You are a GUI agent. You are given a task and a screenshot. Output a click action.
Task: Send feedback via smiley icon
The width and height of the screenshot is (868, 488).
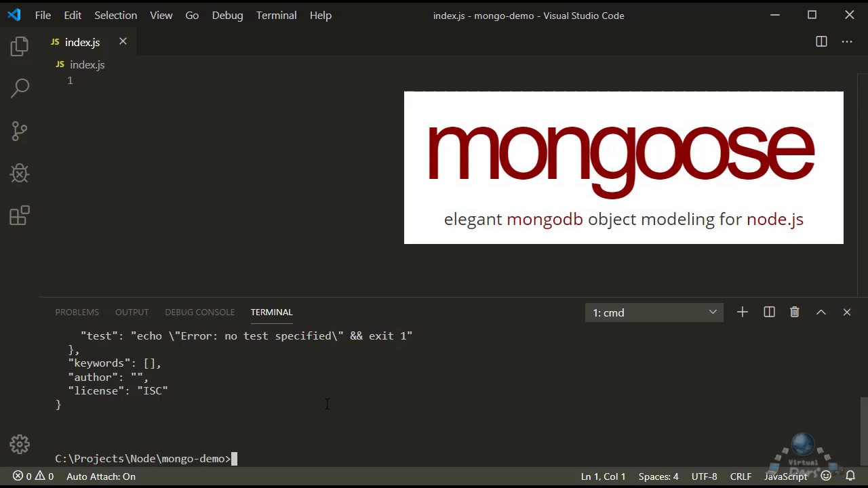click(x=826, y=476)
